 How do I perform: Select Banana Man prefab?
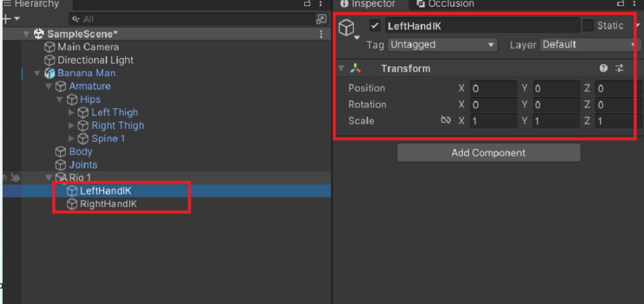pos(87,73)
